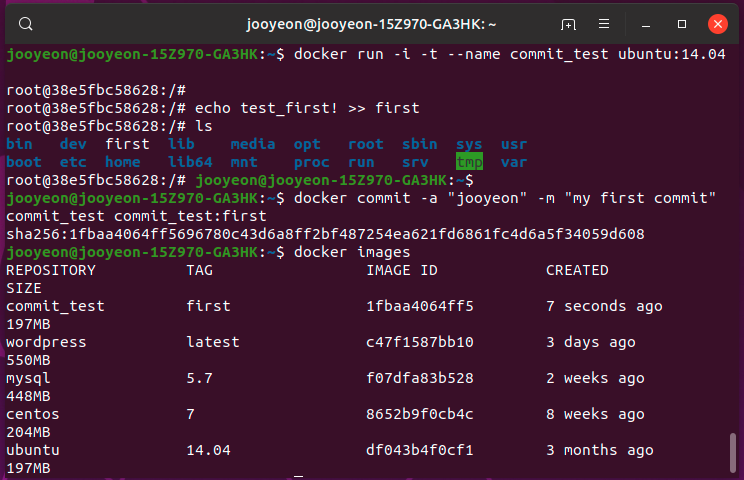Click the 'srv' directory name
The height and width of the screenshot is (480, 744).
[415, 162]
